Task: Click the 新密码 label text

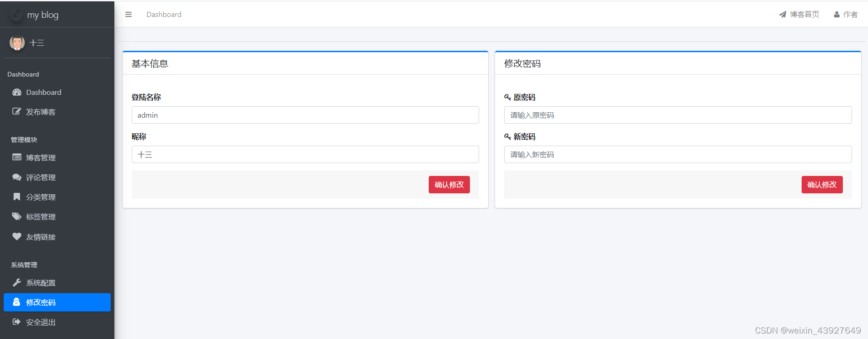Action: click(524, 137)
